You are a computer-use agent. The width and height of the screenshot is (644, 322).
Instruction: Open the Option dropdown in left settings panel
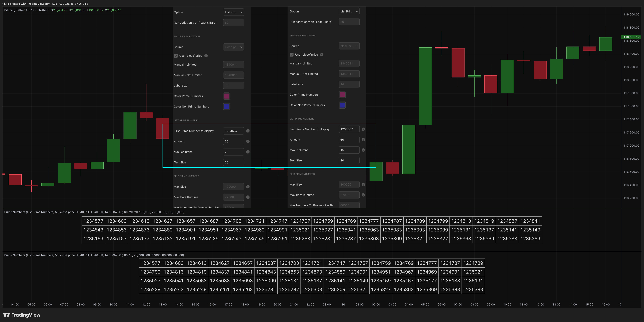(x=234, y=12)
